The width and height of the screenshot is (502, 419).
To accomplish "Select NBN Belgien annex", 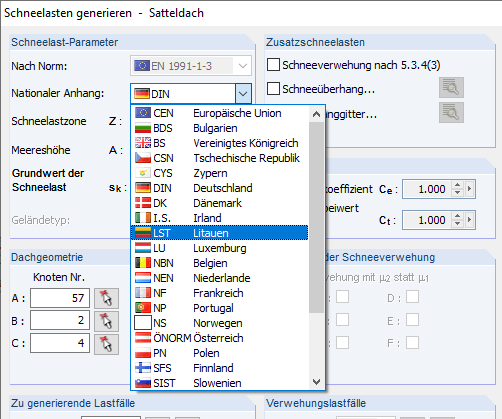I will [220, 263].
